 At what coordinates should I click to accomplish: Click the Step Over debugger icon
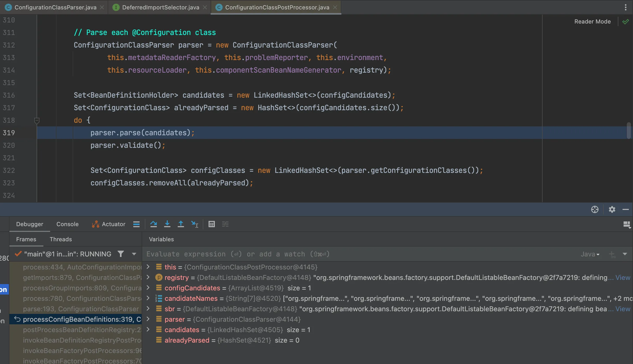(x=153, y=224)
